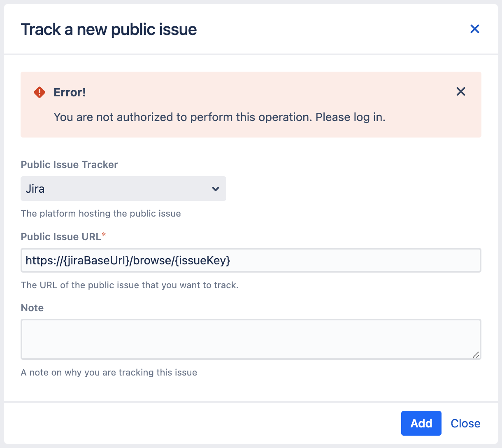Focus the Public Issue URL input field
The width and height of the screenshot is (502, 448).
251,260
